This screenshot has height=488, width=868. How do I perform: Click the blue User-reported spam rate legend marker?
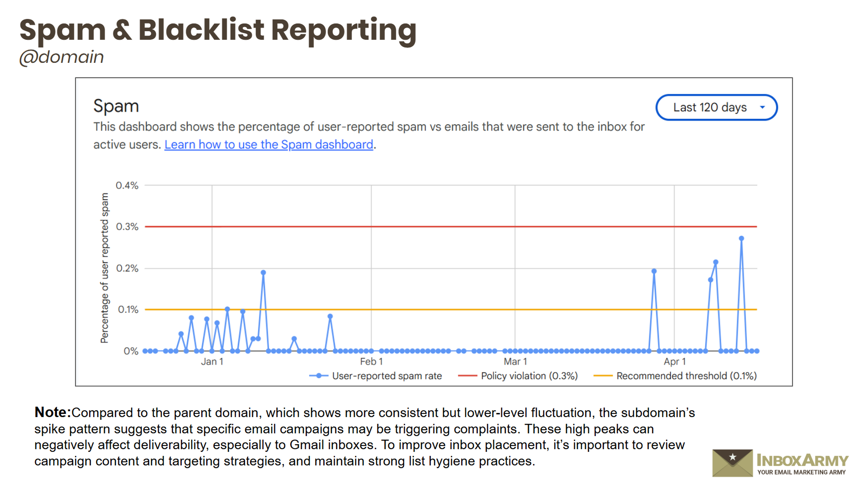click(319, 376)
